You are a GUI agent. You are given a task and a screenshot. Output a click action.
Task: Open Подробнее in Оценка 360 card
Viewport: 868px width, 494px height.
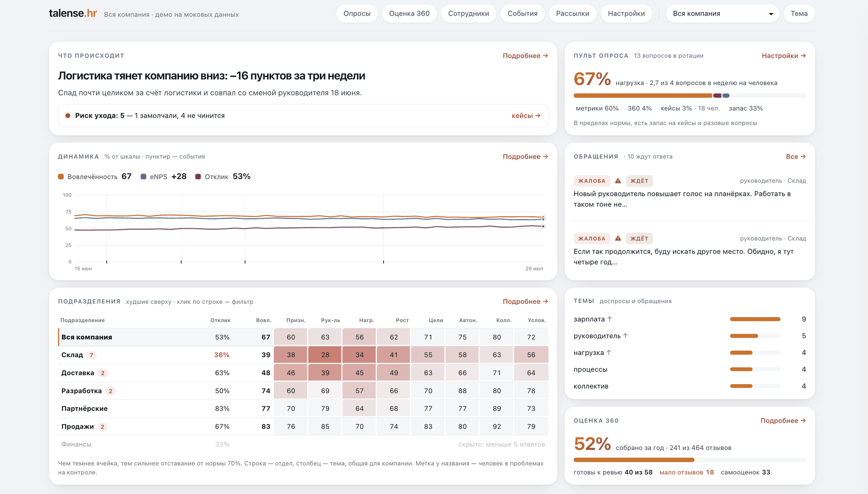click(x=783, y=421)
